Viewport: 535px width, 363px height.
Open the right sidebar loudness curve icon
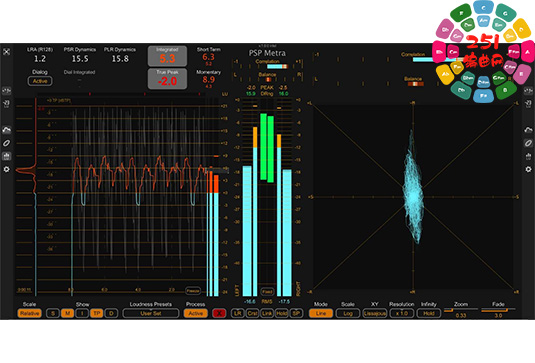[x=529, y=130]
